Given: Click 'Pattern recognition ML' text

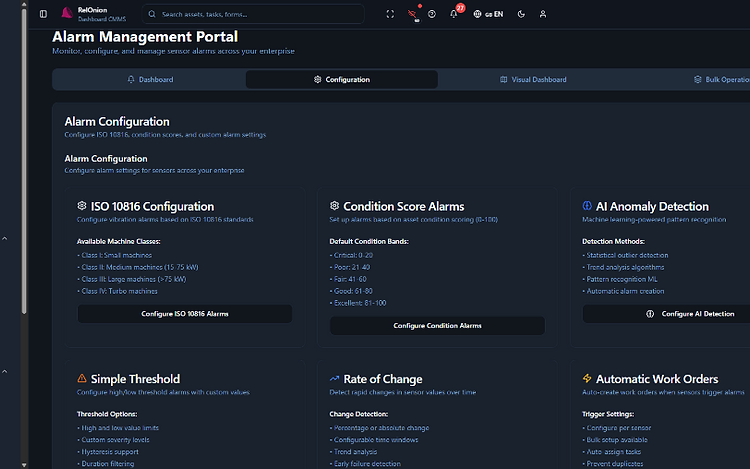Looking at the screenshot, I should 622,279.
